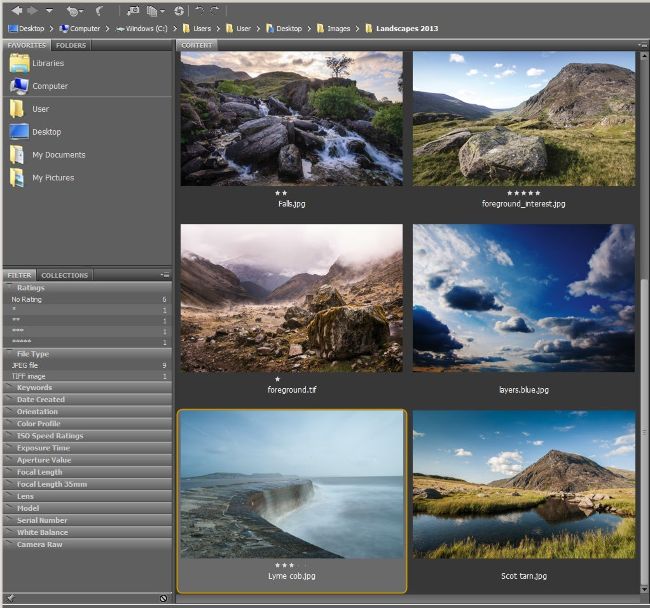Click the Return to Photoshop boomerang icon
This screenshot has width=650, height=608.
100,10
